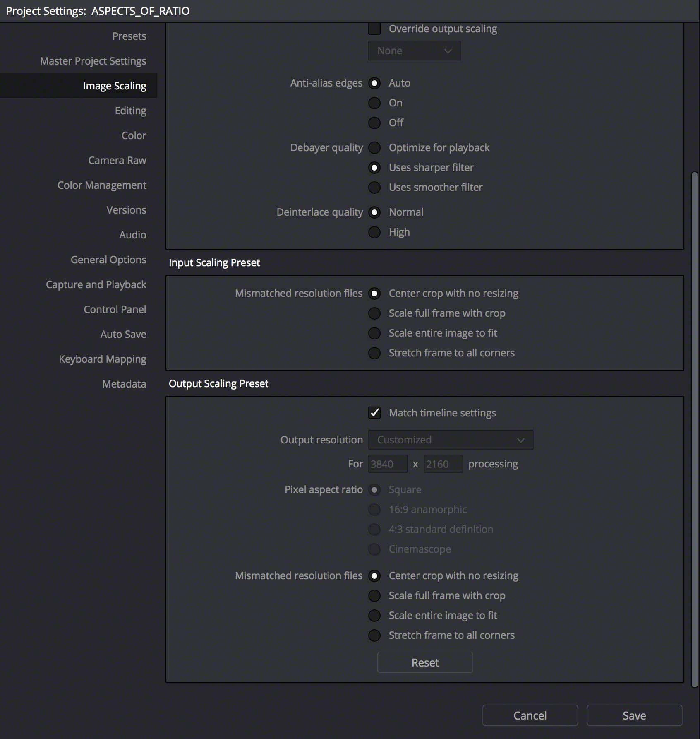Set Anti-alias edges to Off
Image resolution: width=700 pixels, height=739 pixels.
tap(374, 123)
